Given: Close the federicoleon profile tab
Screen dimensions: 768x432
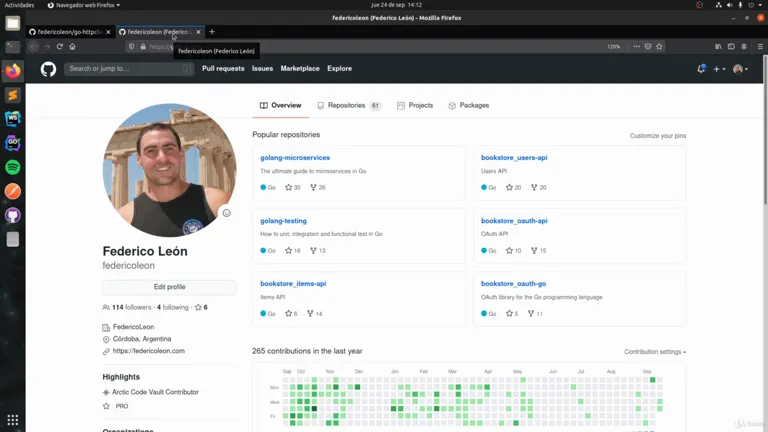Looking at the screenshot, I should tap(198, 32).
